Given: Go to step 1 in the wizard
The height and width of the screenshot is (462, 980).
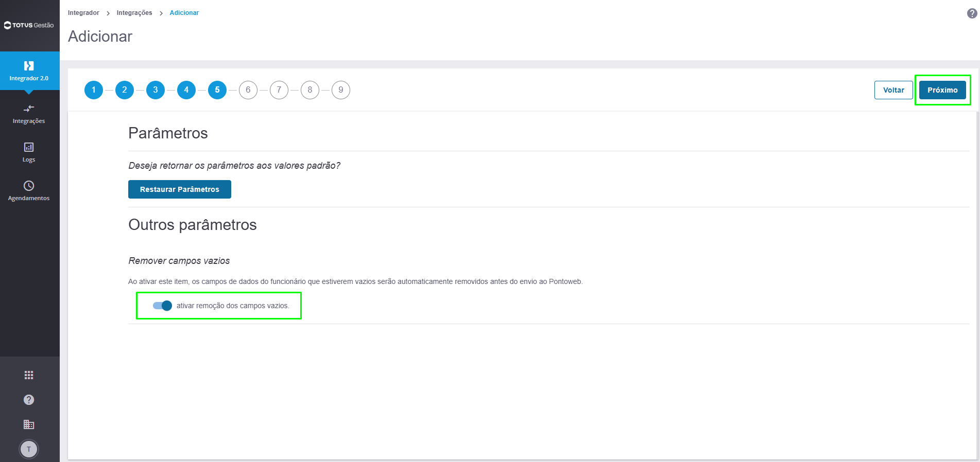Looking at the screenshot, I should pyautogui.click(x=94, y=90).
